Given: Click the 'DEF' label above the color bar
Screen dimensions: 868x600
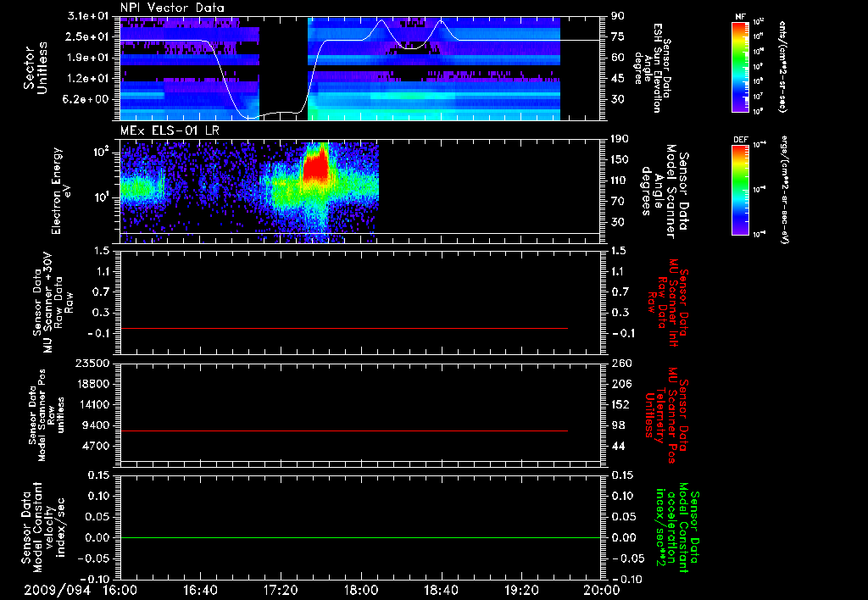Looking at the screenshot, I should [741, 140].
